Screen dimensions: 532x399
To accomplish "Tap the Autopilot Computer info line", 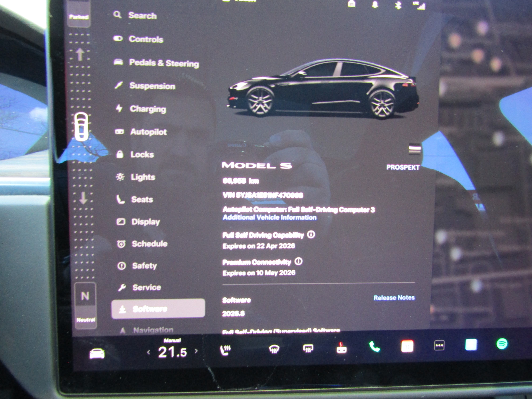I will click(x=299, y=210).
